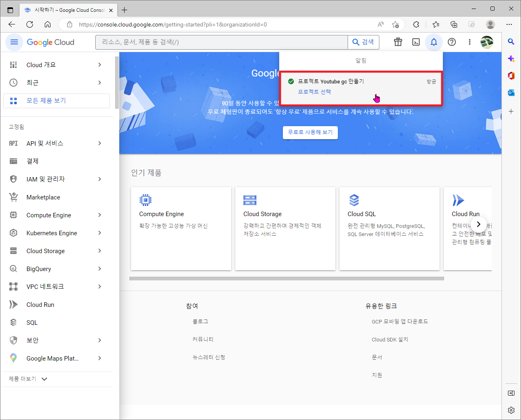Image resolution: width=521 pixels, height=420 pixels.
Task: Toggle the notifications bell icon
Action: pos(434,42)
